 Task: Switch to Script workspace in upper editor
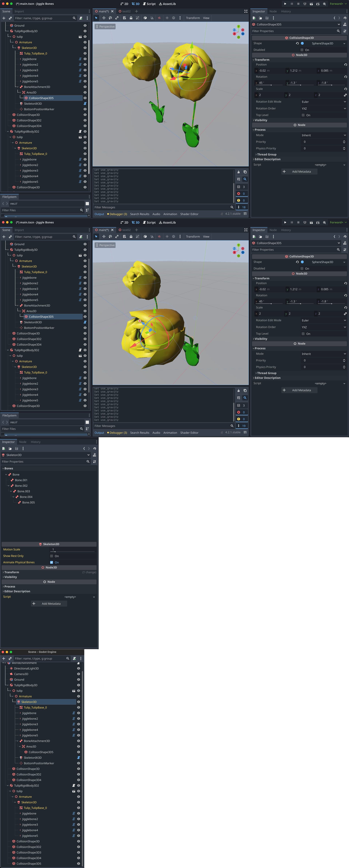[149, 4]
